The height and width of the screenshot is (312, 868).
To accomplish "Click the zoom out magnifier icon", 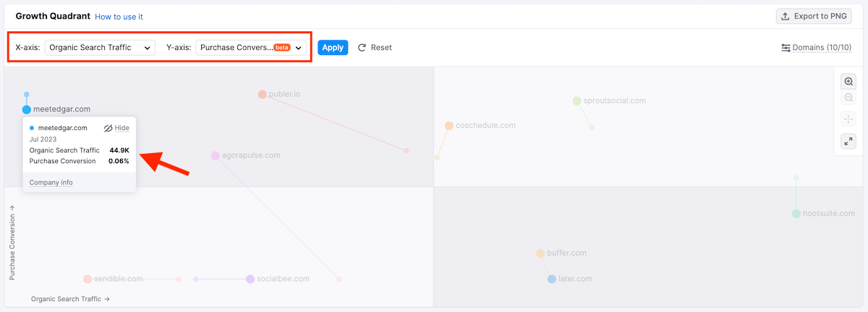I will tap(848, 97).
